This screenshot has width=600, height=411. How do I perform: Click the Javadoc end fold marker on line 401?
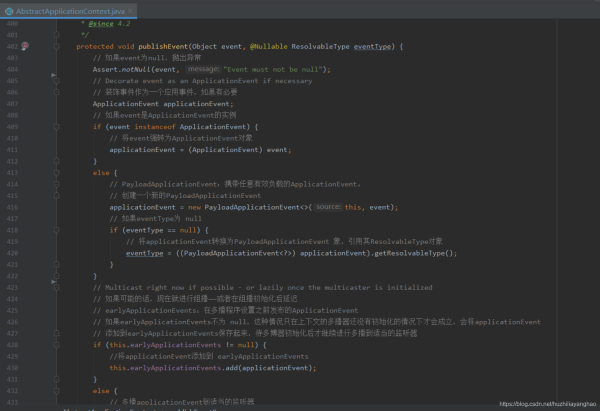tap(58, 35)
